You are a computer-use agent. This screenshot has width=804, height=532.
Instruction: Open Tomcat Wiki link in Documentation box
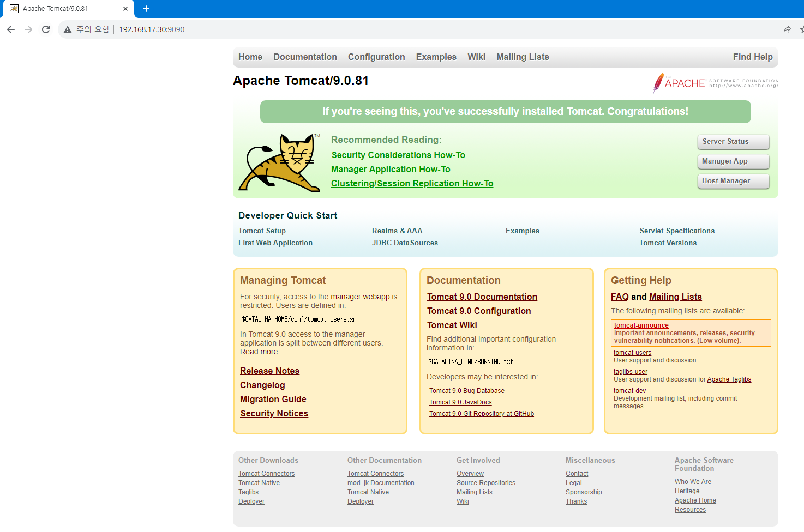(452, 325)
